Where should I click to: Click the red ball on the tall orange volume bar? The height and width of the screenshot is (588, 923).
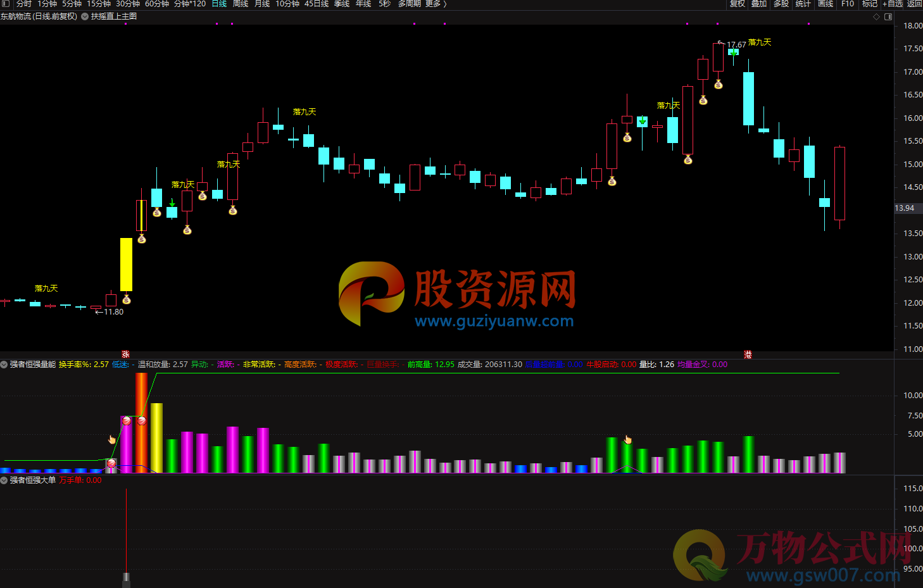coord(142,420)
